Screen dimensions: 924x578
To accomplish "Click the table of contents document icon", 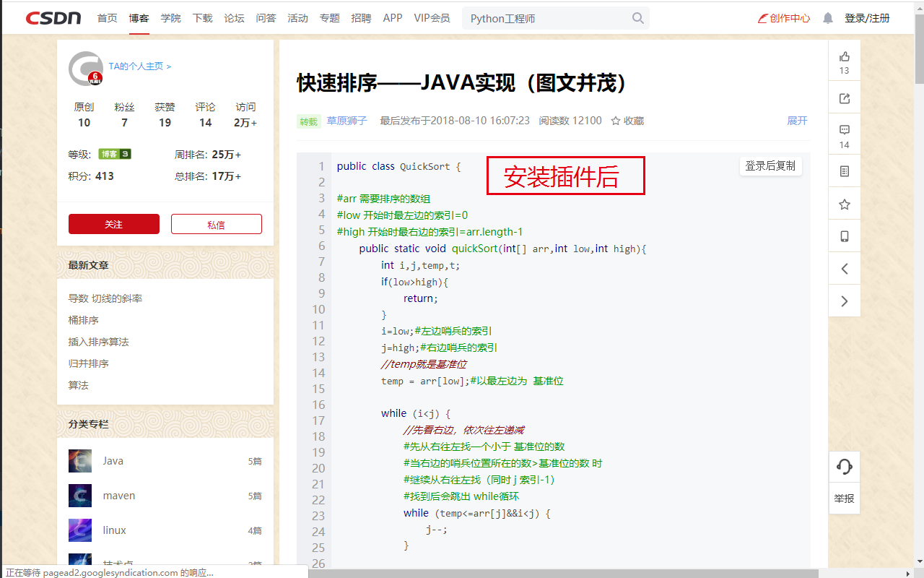I will pyautogui.click(x=845, y=171).
